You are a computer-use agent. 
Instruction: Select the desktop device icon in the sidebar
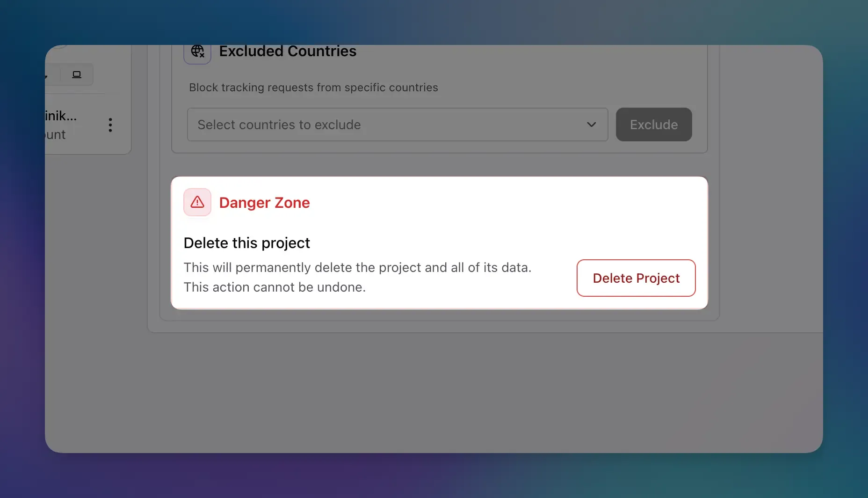click(x=76, y=74)
